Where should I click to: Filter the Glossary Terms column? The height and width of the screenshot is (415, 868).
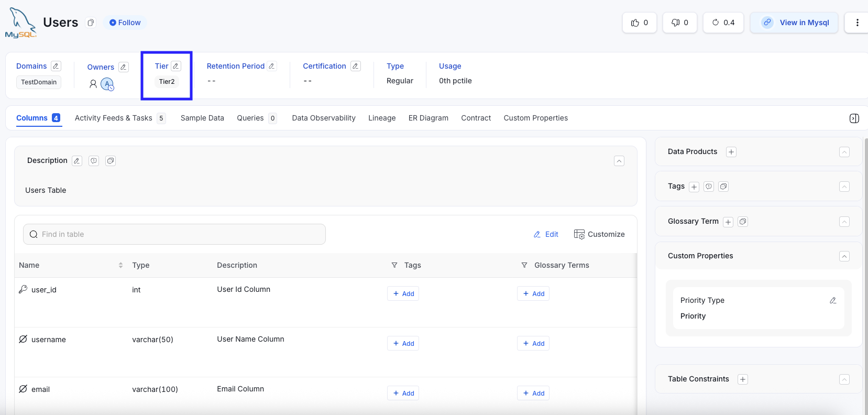524,265
